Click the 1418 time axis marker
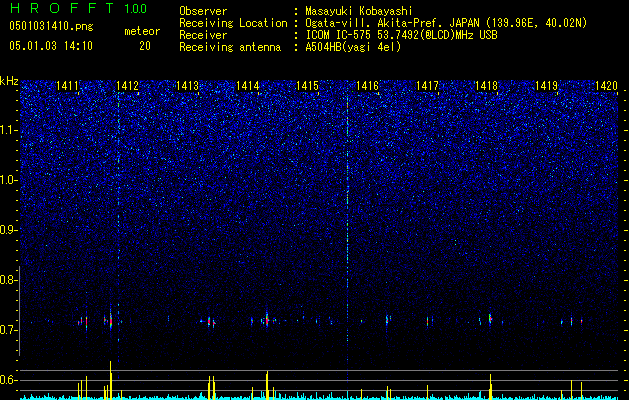This screenshot has width=629, height=400. pyautogui.click(x=487, y=85)
